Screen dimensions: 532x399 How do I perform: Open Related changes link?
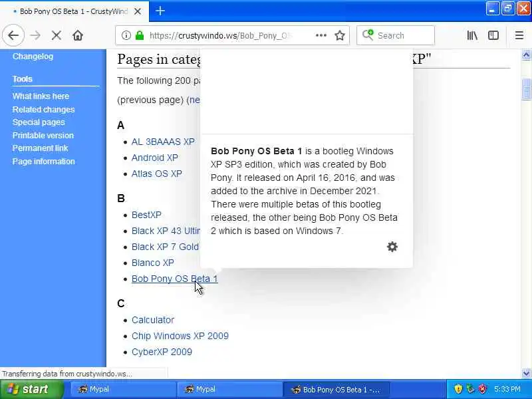coord(43,110)
